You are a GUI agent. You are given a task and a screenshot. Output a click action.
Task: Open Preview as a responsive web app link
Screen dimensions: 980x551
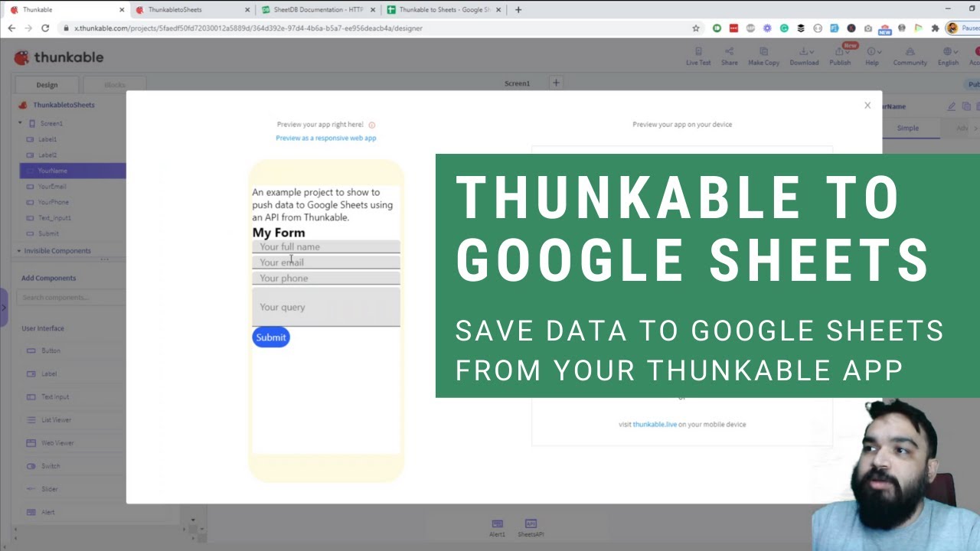(326, 139)
